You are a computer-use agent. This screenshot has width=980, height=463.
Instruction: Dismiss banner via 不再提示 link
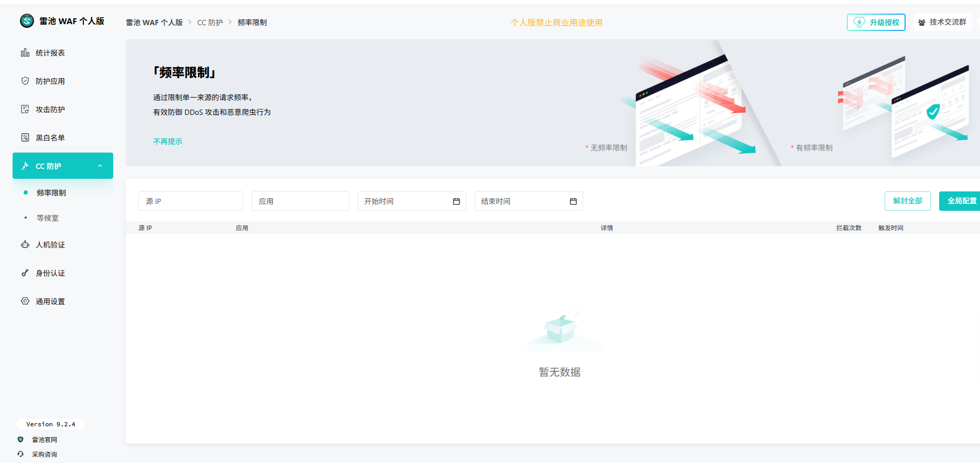pos(168,142)
